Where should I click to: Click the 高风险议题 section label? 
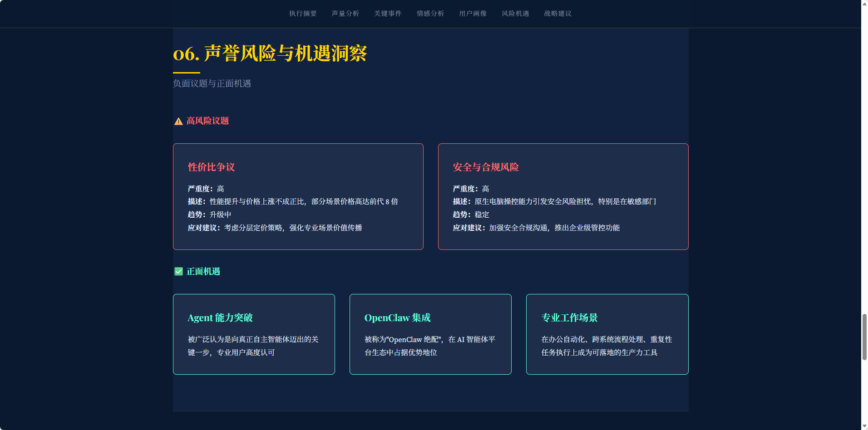pyautogui.click(x=207, y=121)
